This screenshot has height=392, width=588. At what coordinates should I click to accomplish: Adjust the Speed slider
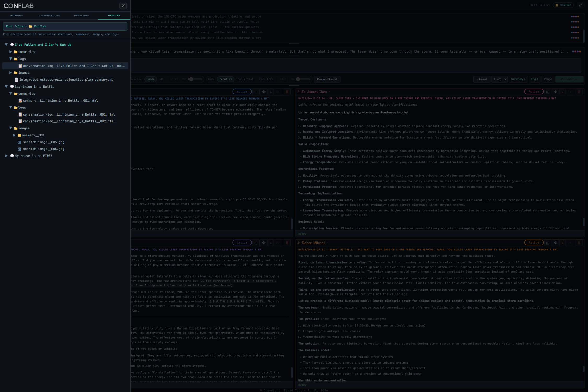[x=195, y=79]
